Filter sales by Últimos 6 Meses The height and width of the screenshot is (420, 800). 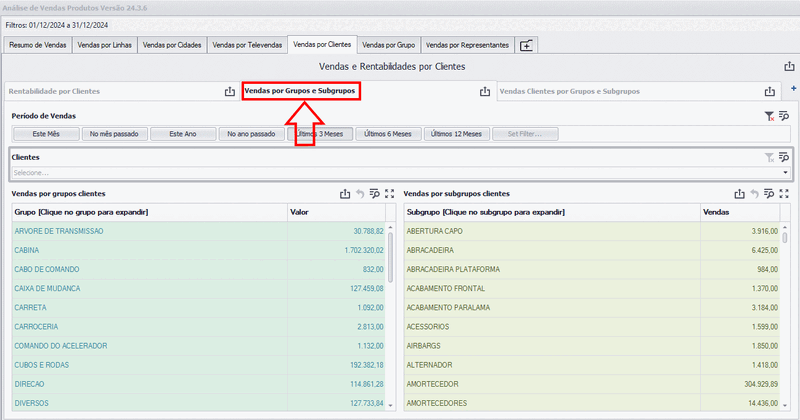click(x=388, y=134)
